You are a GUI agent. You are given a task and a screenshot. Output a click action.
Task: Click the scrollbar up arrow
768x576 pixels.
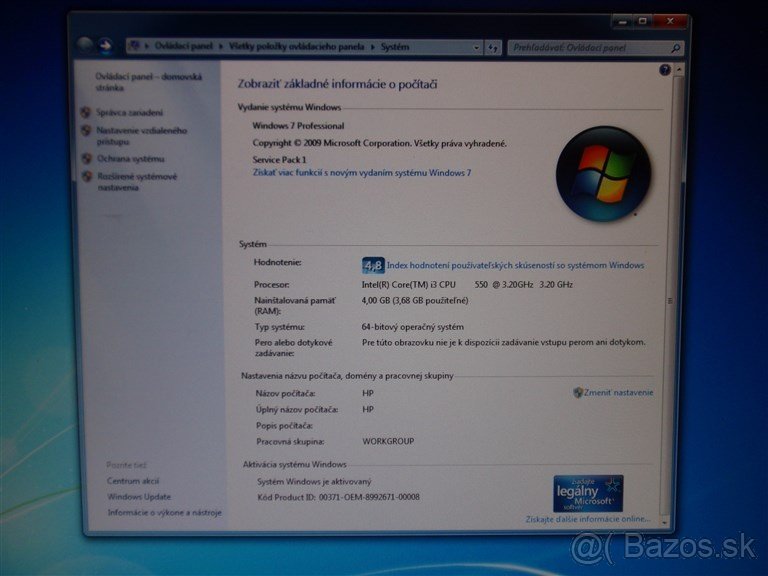679,70
